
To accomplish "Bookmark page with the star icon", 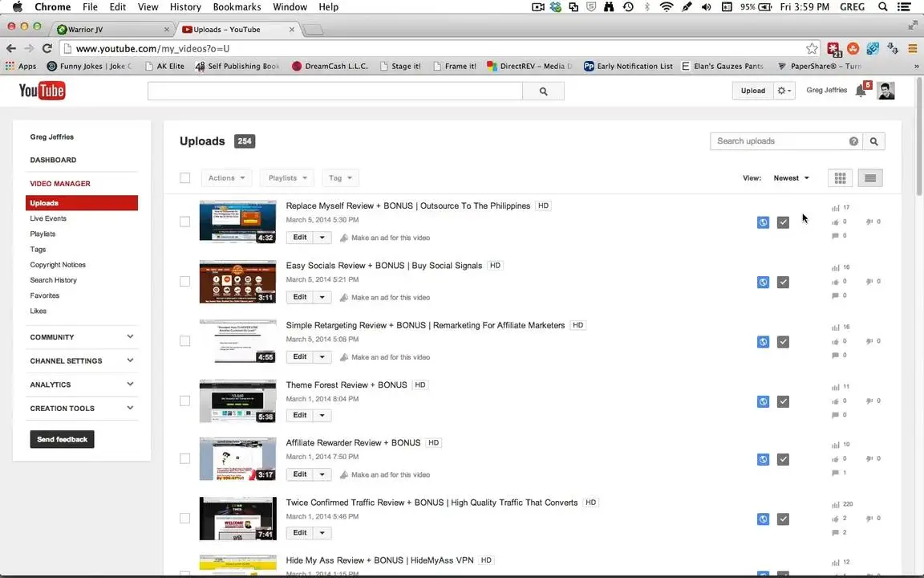I will pyautogui.click(x=812, y=48).
